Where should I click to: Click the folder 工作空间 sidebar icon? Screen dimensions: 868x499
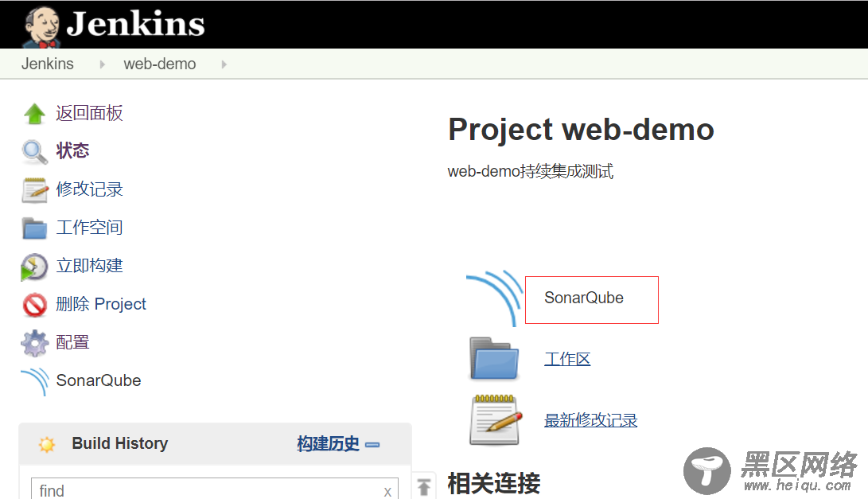pos(34,228)
